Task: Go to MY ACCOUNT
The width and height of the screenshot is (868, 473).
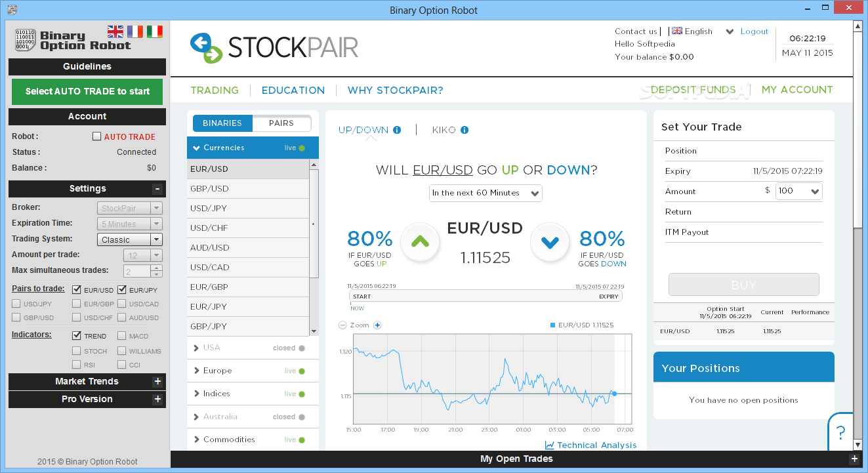Action: tap(797, 90)
